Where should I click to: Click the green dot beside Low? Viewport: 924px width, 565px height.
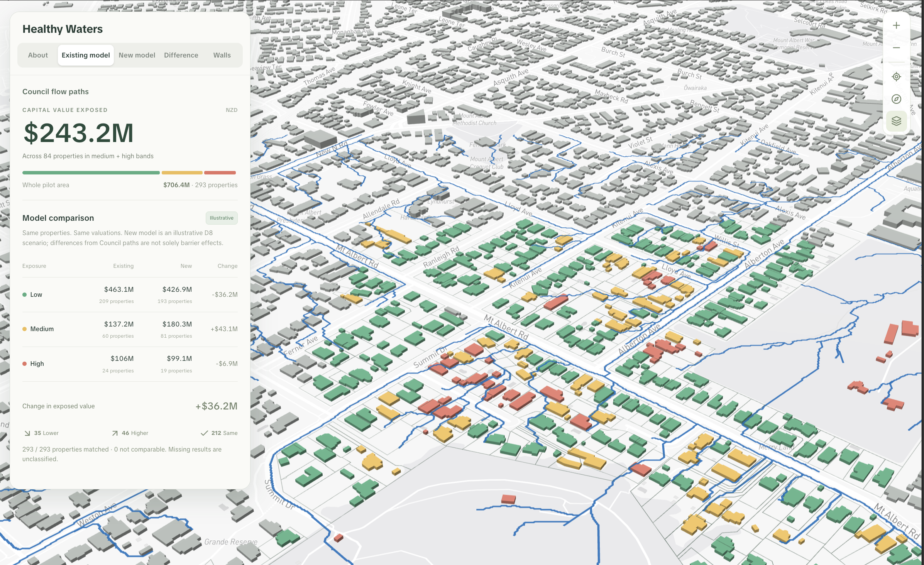[25, 294]
